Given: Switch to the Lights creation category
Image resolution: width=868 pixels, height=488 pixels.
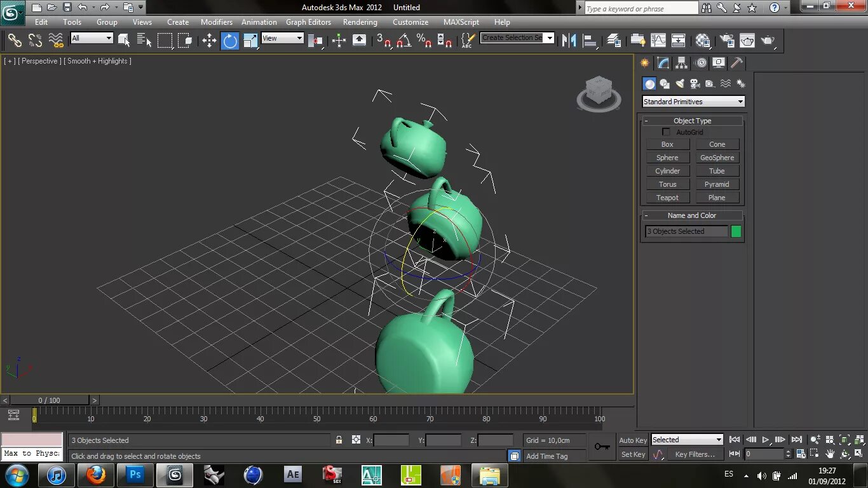Looking at the screenshot, I should pos(679,83).
